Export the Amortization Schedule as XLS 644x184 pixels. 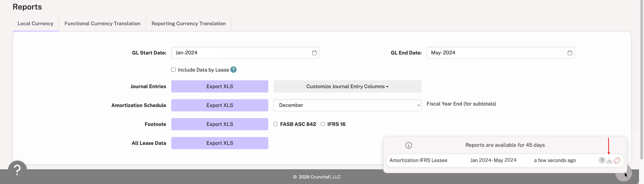click(220, 105)
